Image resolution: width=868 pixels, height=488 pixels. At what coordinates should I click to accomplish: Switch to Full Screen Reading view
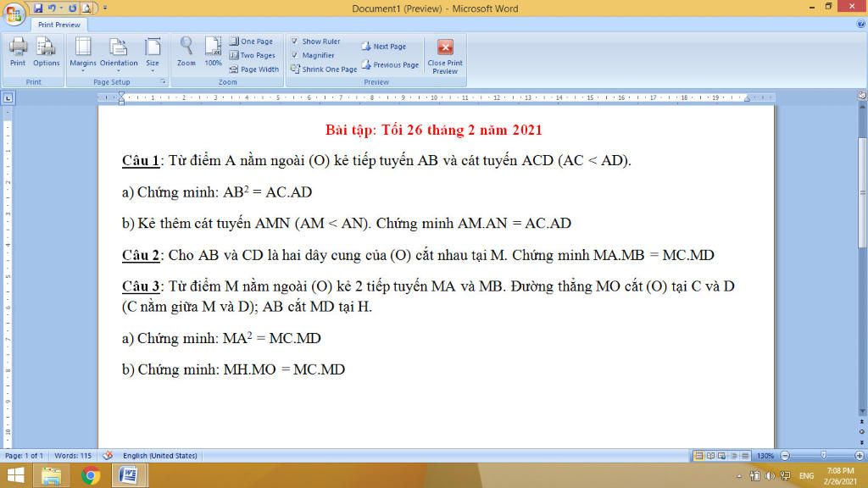[710, 455]
